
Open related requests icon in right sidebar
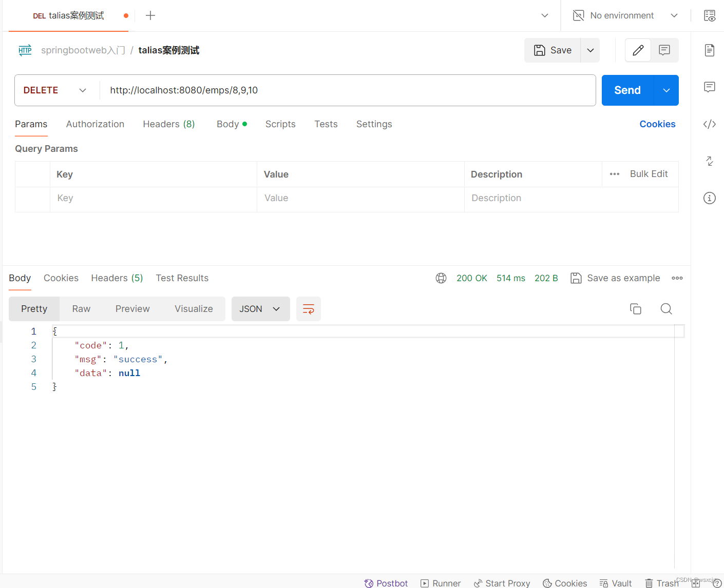710,161
